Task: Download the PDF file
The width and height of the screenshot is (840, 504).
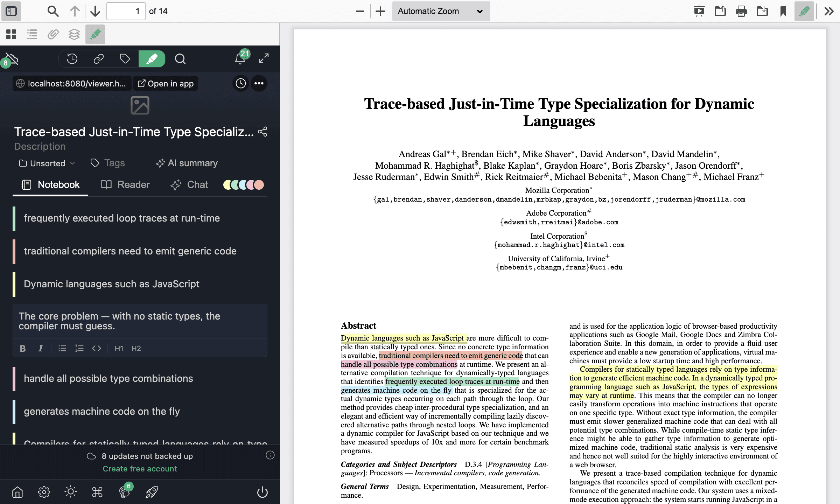Action: (762, 11)
